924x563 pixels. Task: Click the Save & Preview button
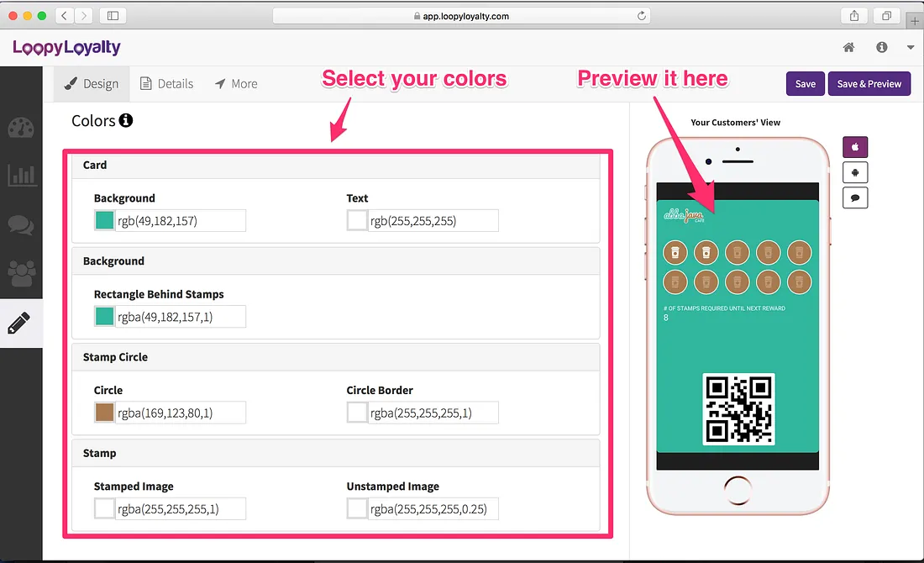coord(869,84)
